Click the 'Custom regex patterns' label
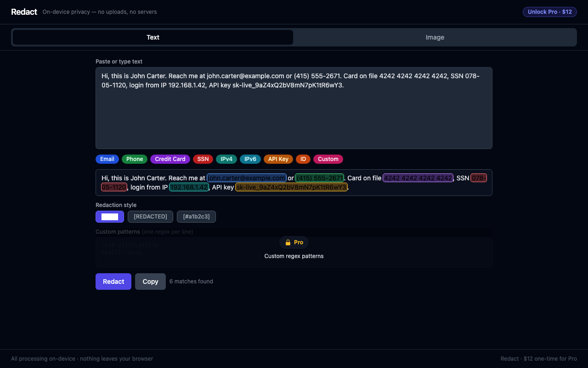Viewport: 588px width, 368px height. click(x=294, y=256)
